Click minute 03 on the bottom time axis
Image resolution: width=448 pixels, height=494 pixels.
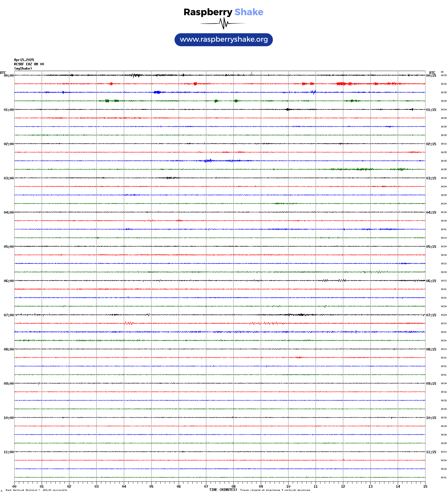tap(96, 487)
